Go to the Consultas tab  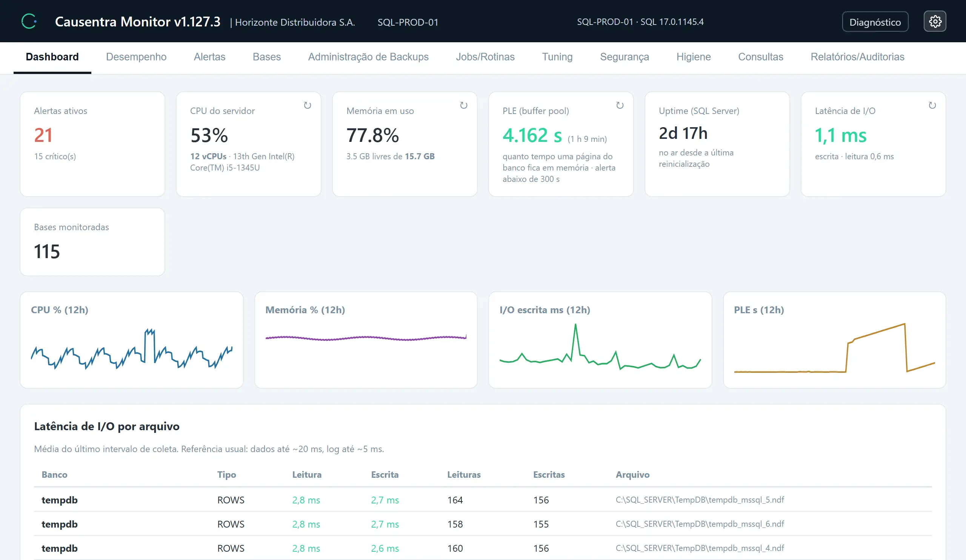pyautogui.click(x=760, y=57)
